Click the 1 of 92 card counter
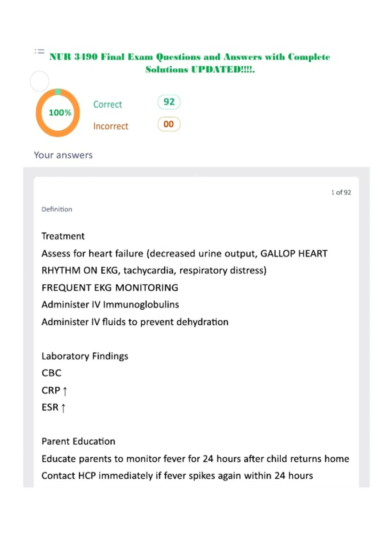This screenshot has height=556, width=392. 341,192
